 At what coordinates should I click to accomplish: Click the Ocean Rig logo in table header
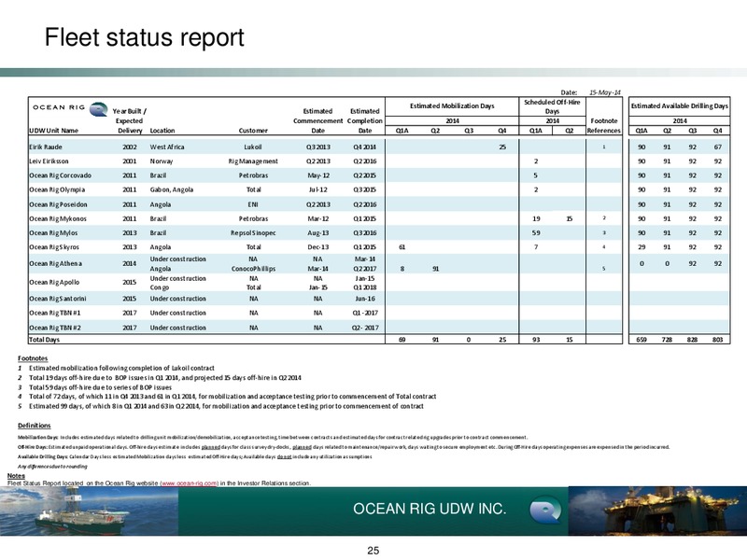click(71, 108)
